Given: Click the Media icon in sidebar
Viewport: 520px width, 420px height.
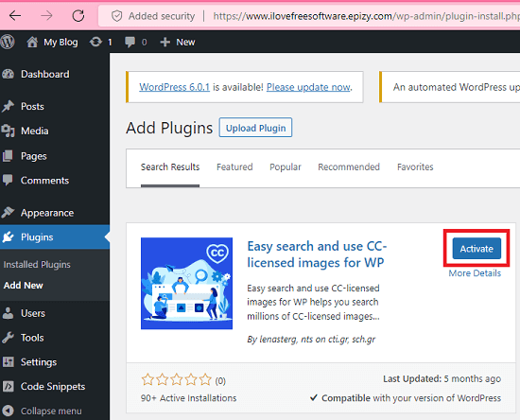Looking at the screenshot, I should click(x=8, y=131).
